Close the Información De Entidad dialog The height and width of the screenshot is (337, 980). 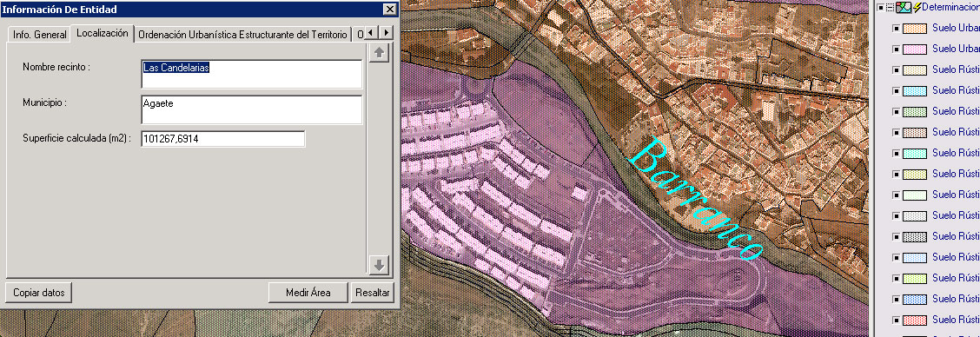click(x=389, y=9)
